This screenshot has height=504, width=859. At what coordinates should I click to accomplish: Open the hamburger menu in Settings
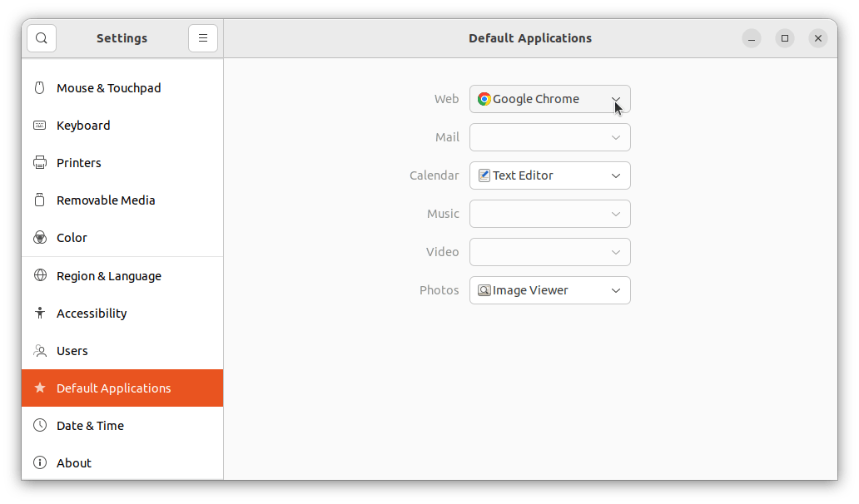pos(203,37)
